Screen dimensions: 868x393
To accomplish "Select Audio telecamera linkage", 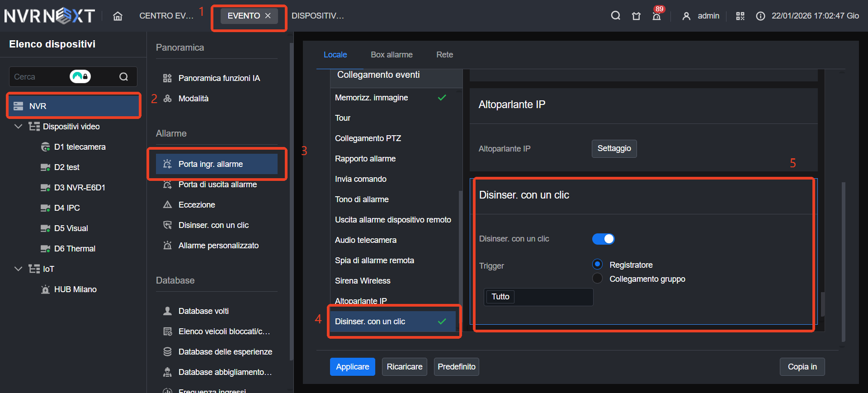I will tap(393, 240).
